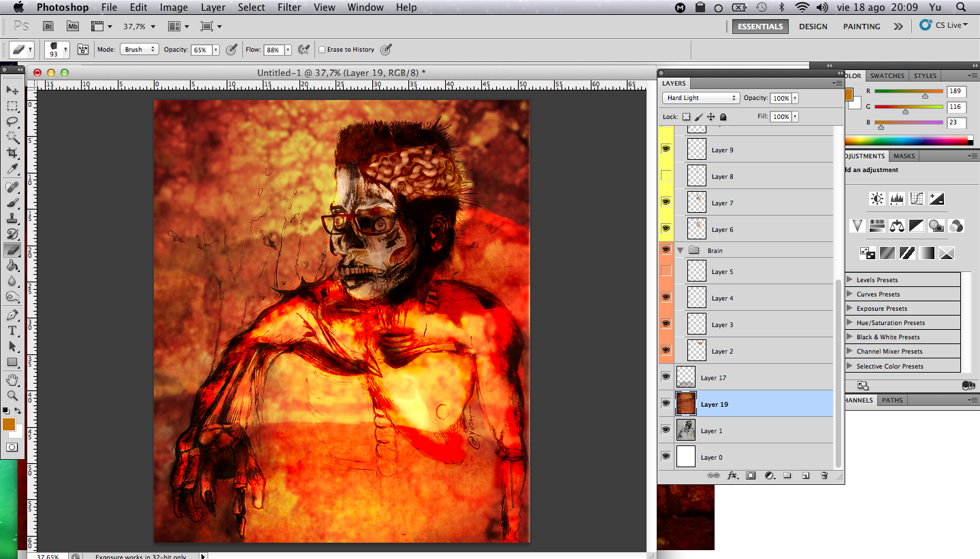The width and height of the screenshot is (980, 559).
Task: Show Layer 8 by toggling visibility box
Action: [x=666, y=176]
